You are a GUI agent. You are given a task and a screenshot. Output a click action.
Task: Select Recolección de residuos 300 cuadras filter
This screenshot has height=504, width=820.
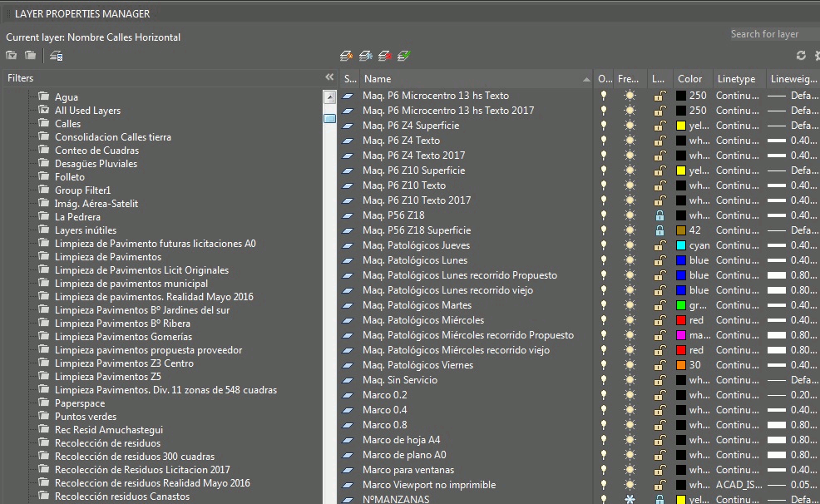pyautogui.click(x=135, y=457)
